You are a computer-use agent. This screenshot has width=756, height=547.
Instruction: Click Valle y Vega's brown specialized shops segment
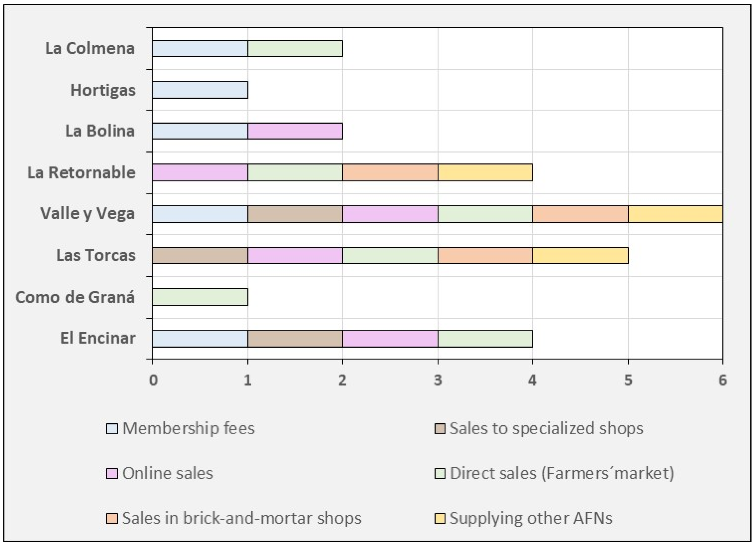295,214
